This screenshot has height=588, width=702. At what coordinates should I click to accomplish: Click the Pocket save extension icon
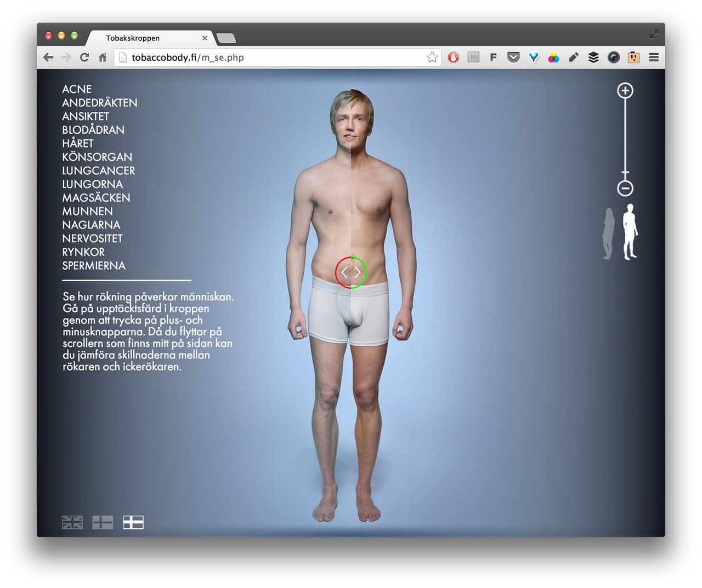pos(513,58)
